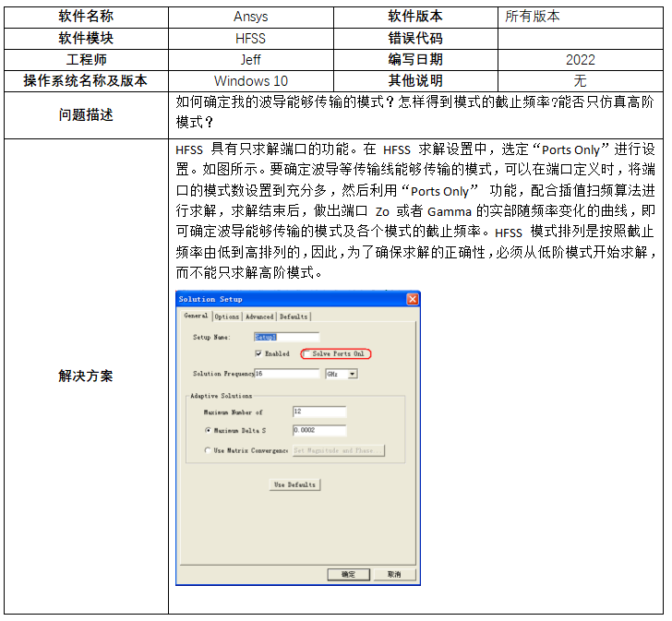The image size is (672, 621).
Task: Open the Defaults tab
Action: pos(294,316)
